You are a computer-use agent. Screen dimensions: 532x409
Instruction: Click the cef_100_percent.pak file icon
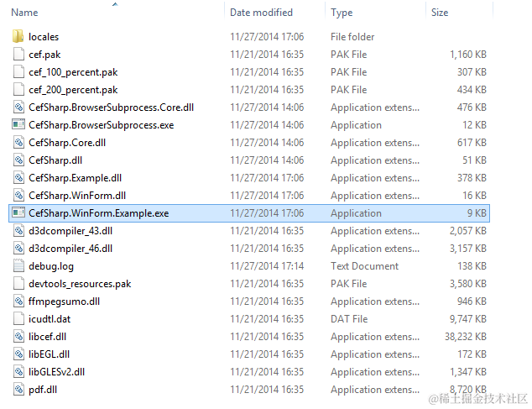pyautogui.click(x=18, y=71)
